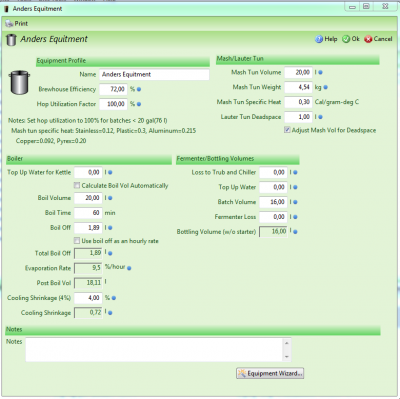
Task: Click info dot beside Cooling Shrinkage percent
Action: [x=114, y=298]
